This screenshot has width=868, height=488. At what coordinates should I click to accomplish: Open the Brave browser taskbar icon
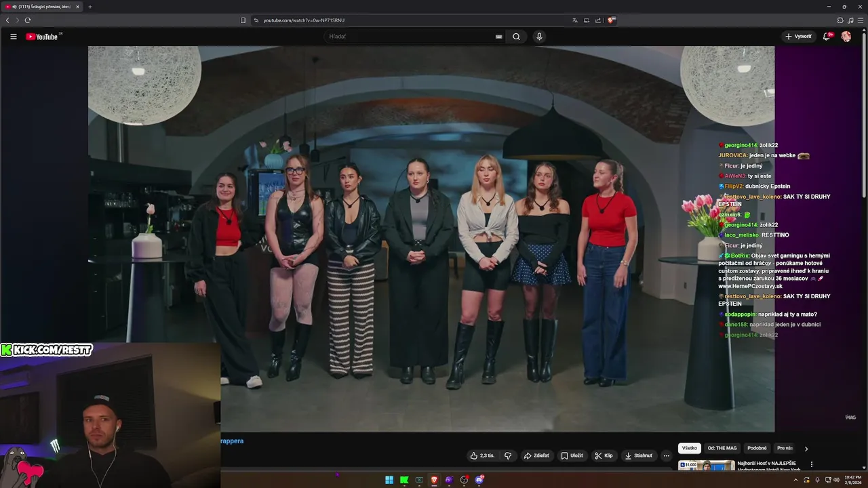pos(434,480)
